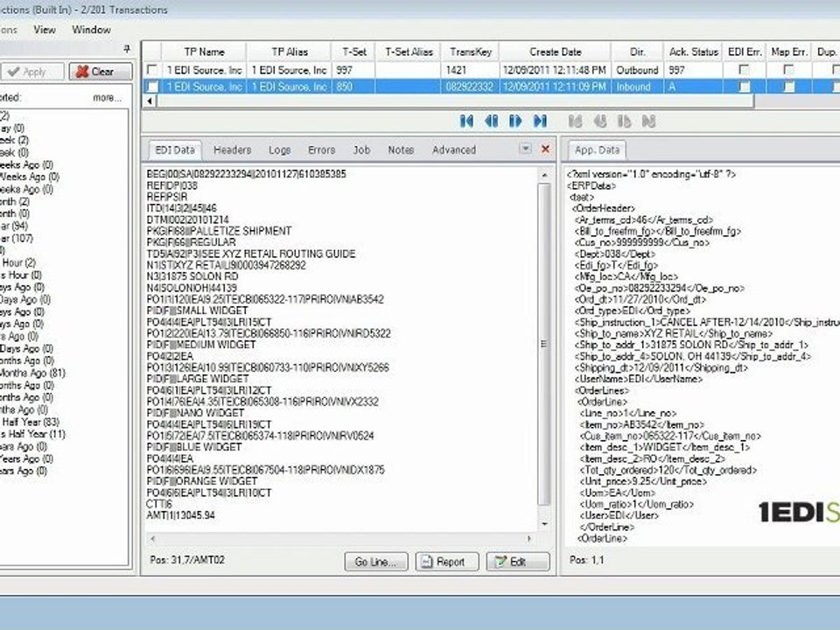The height and width of the screenshot is (630, 840).
Task: Click the EDI Data vertical scrollbar thumb
Action: point(544,344)
